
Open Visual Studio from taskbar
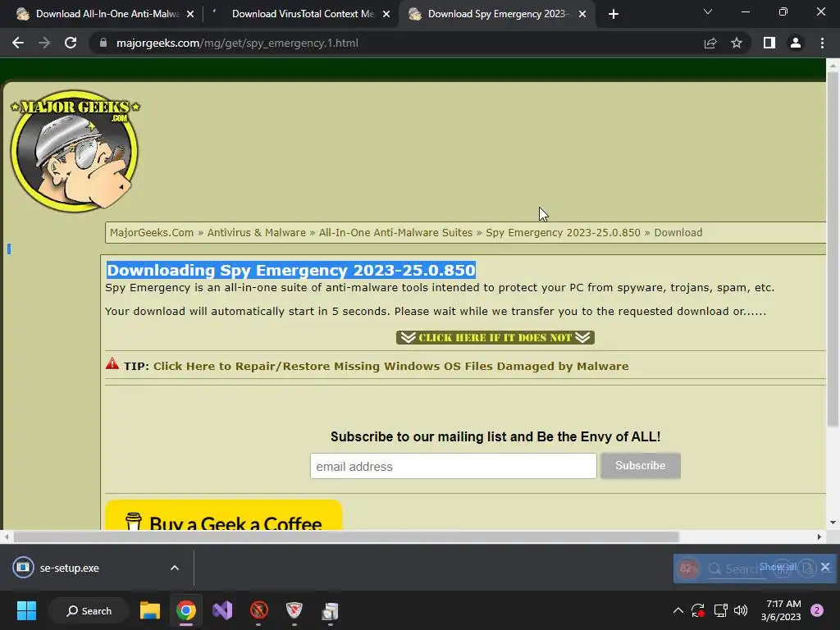pyautogui.click(x=222, y=610)
